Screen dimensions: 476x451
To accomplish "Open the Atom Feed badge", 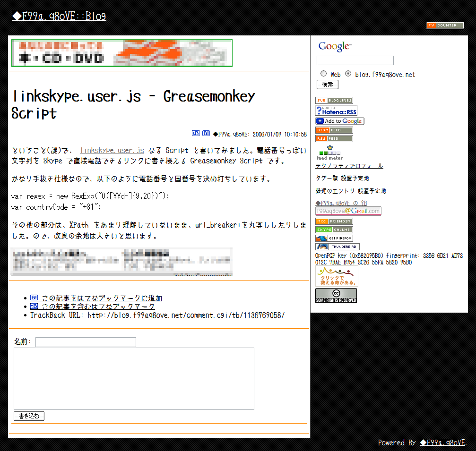I will [x=334, y=130].
